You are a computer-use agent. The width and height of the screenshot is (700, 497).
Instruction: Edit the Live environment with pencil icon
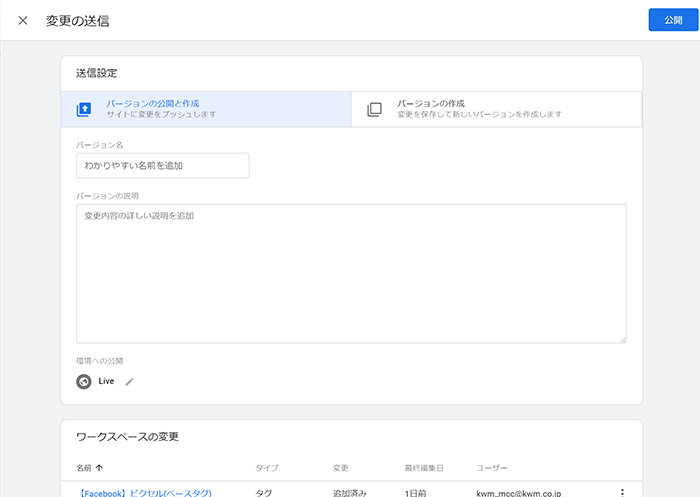point(129,381)
